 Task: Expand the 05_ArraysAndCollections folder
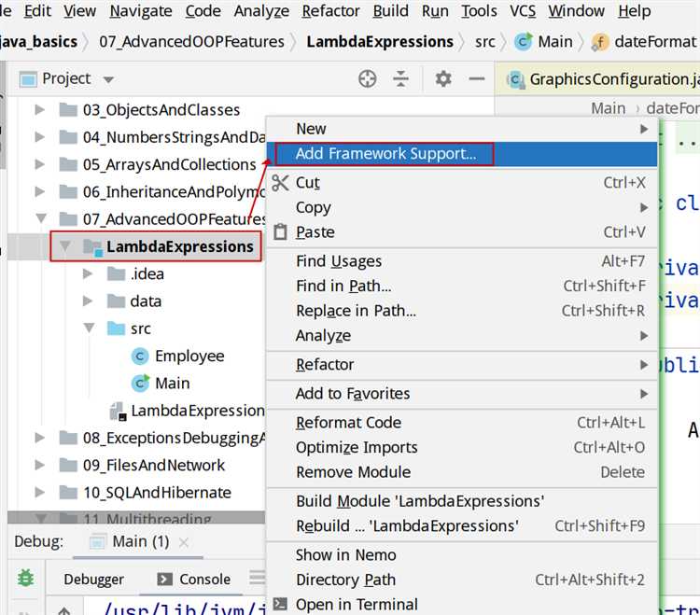(x=40, y=164)
